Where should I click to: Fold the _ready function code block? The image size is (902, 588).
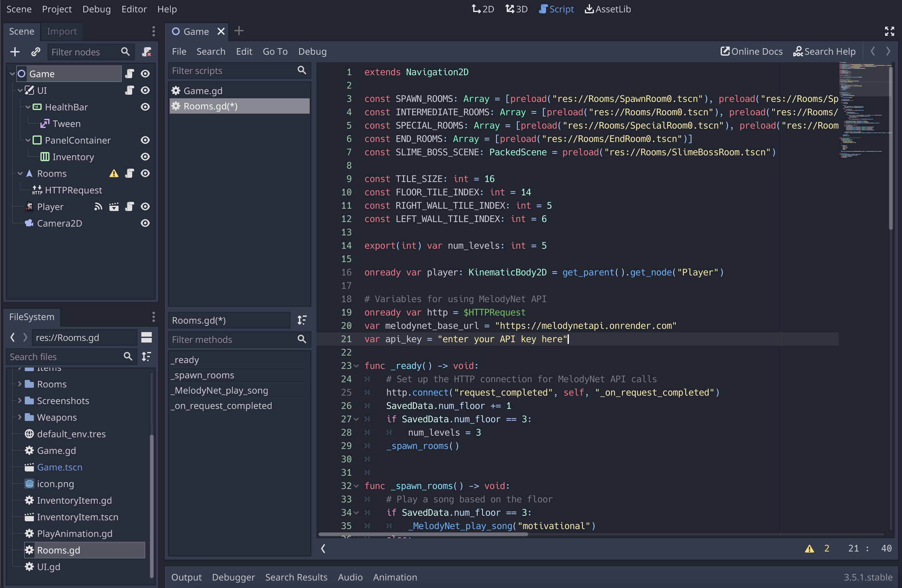click(356, 366)
